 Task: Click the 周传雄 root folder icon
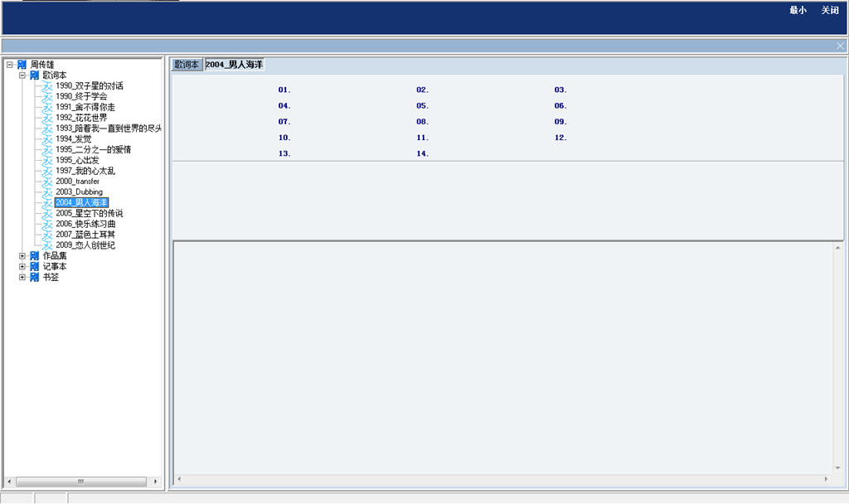coord(22,65)
